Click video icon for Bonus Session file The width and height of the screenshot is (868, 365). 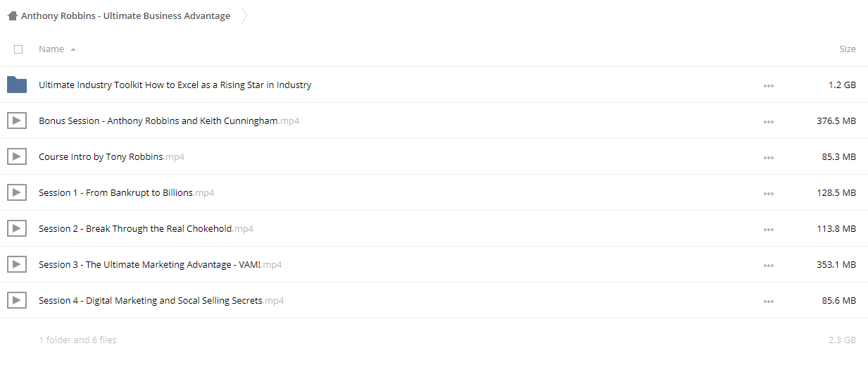tap(17, 120)
